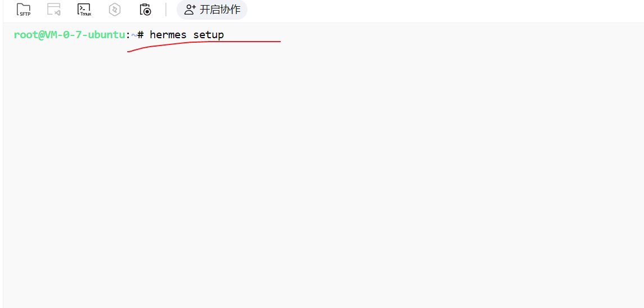Click the word 'setup' in the command
The height and width of the screenshot is (308, 644).
tap(209, 35)
